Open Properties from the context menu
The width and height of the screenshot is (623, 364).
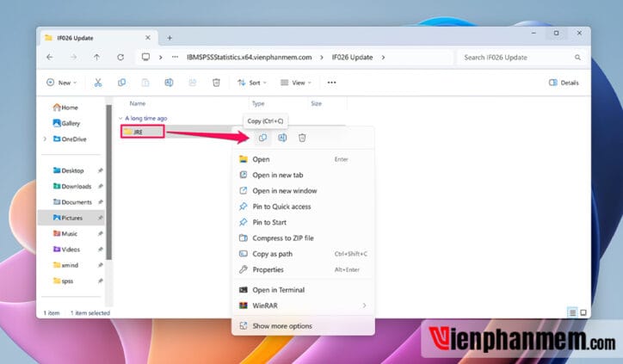click(303, 270)
